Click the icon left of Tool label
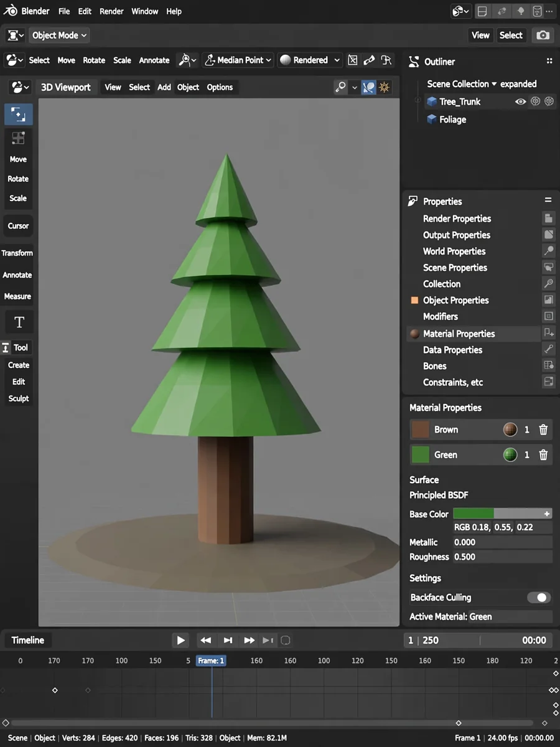 (6, 347)
